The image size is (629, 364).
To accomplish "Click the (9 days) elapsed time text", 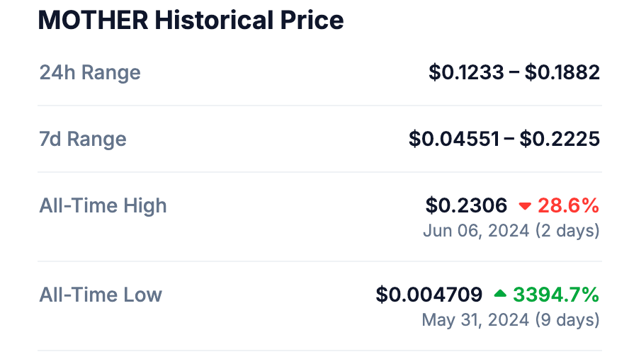I will (x=567, y=319).
